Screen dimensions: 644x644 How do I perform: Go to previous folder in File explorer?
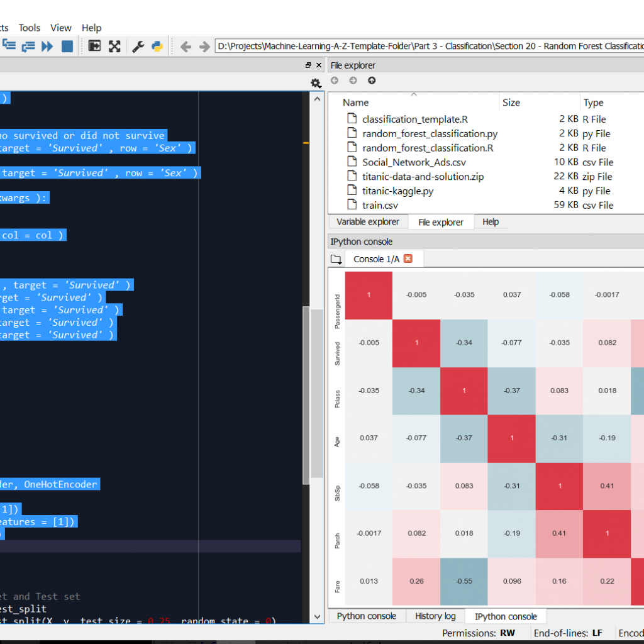(335, 80)
